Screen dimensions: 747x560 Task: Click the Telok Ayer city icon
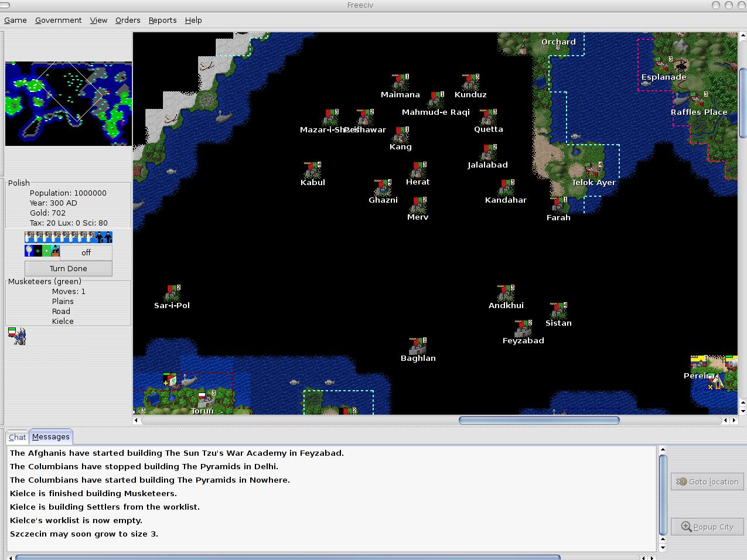click(x=593, y=170)
